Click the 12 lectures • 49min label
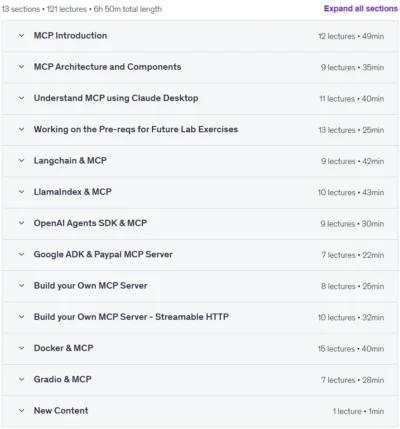Viewport: 400px width, 429px height. click(351, 36)
